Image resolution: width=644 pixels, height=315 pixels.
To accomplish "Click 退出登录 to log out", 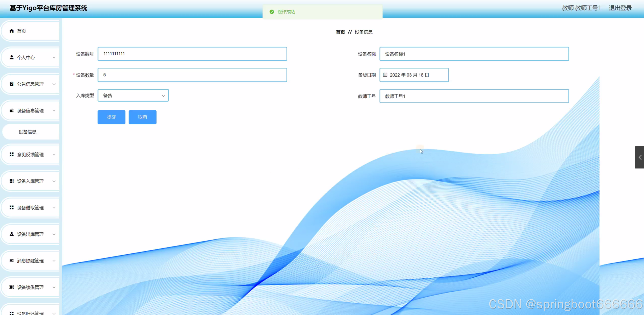I will tap(620, 8).
